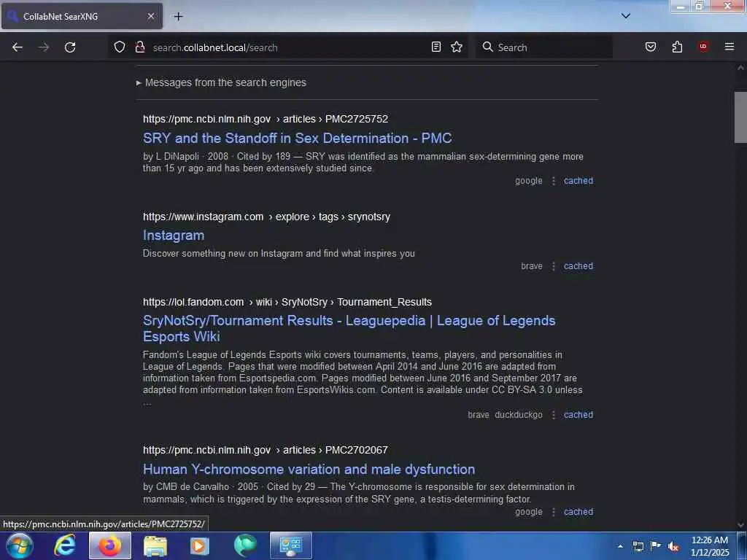Open the Windows Media Player taskbar icon
This screenshot has height=560, width=747.
[x=200, y=545]
